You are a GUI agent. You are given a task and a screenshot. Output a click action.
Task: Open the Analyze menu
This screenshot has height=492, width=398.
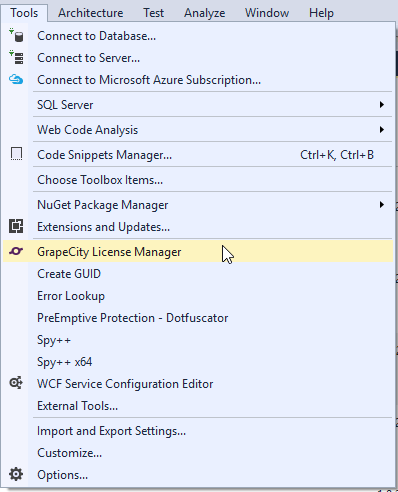[205, 13]
